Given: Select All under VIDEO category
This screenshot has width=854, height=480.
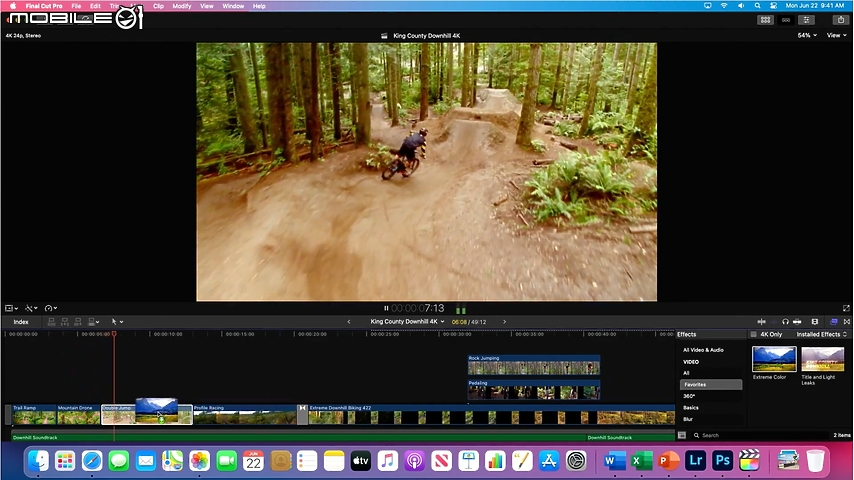Looking at the screenshot, I should (x=686, y=373).
